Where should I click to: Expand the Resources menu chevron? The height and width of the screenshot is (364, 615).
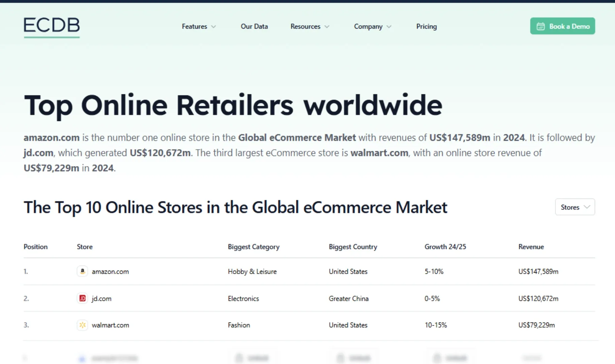click(x=327, y=27)
